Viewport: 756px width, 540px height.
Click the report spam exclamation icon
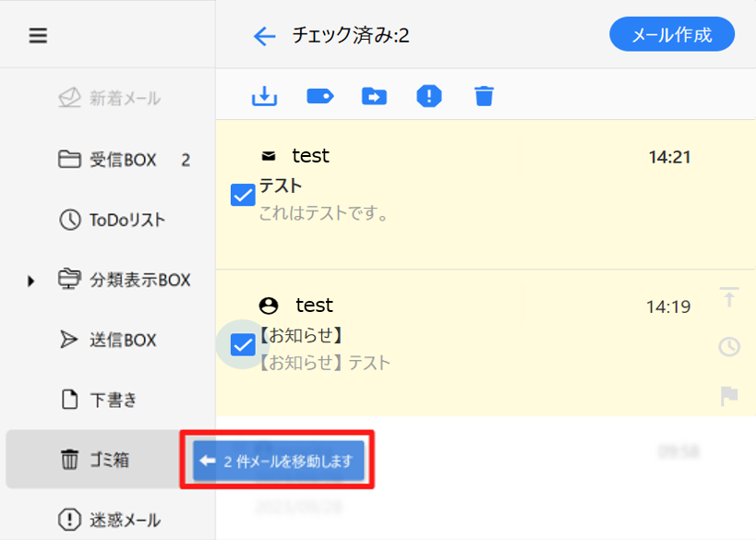coord(429,95)
